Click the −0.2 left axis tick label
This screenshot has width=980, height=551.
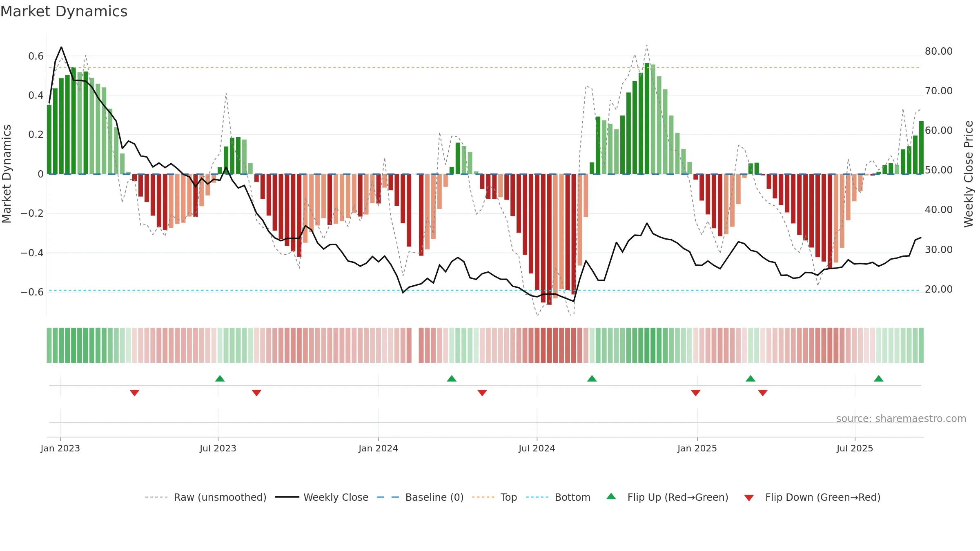coord(32,213)
